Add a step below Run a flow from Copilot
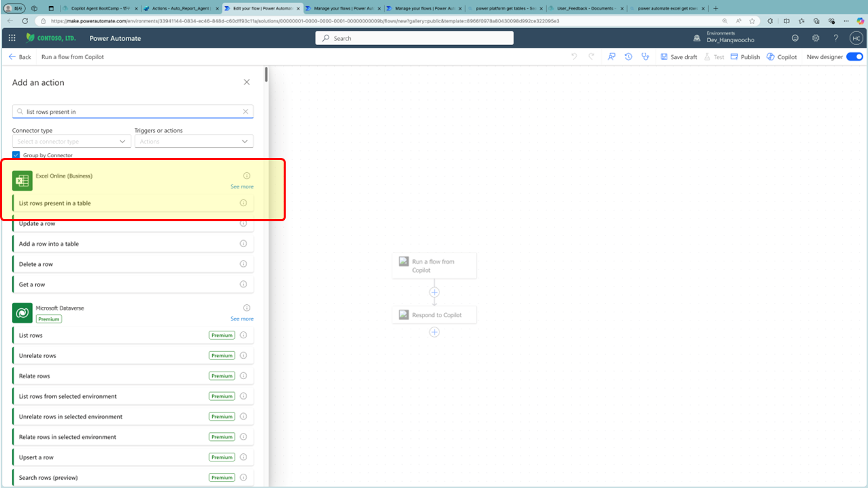The width and height of the screenshot is (868, 488). pos(434,292)
